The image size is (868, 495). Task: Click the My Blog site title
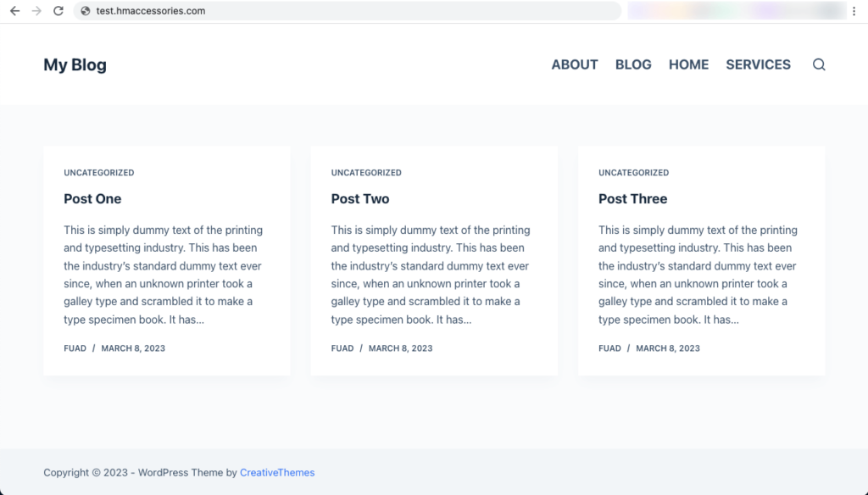tap(75, 64)
